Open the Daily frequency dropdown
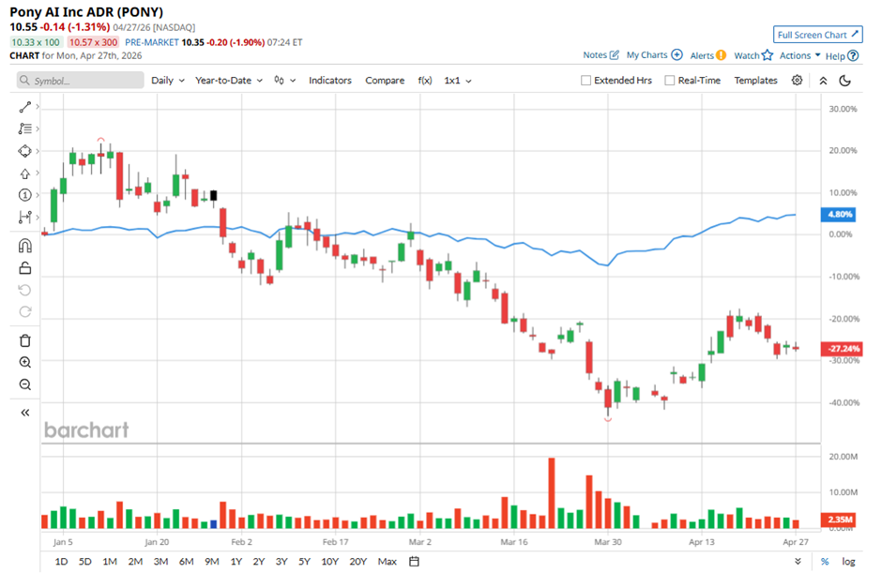Screen dimensions: 882x588 click(168, 81)
